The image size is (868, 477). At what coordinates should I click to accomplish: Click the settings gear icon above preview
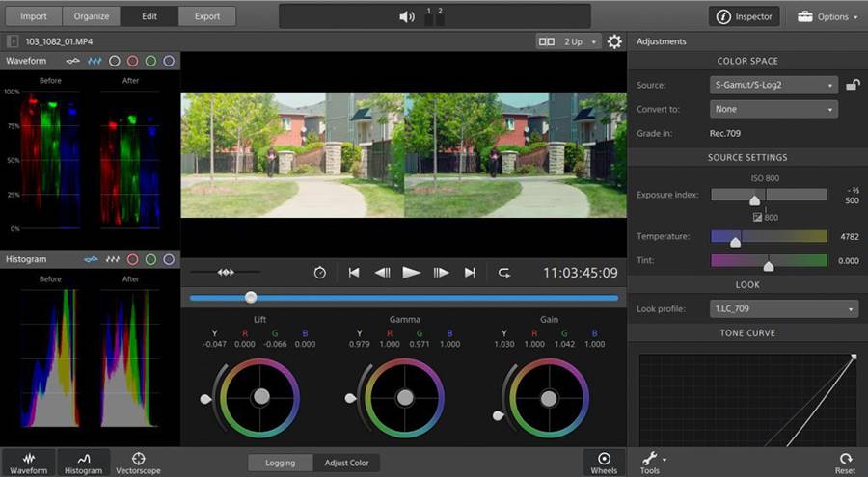pos(614,42)
